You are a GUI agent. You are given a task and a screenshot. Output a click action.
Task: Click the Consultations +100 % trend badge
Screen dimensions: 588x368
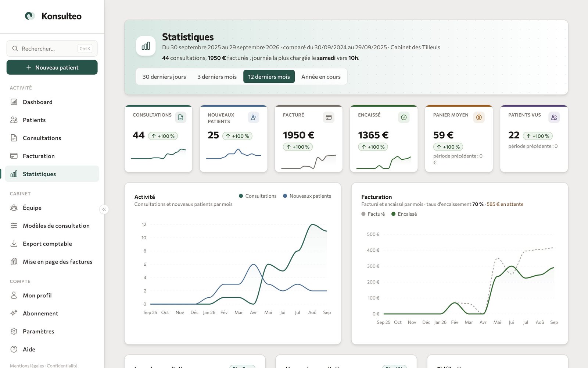[x=163, y=136]
